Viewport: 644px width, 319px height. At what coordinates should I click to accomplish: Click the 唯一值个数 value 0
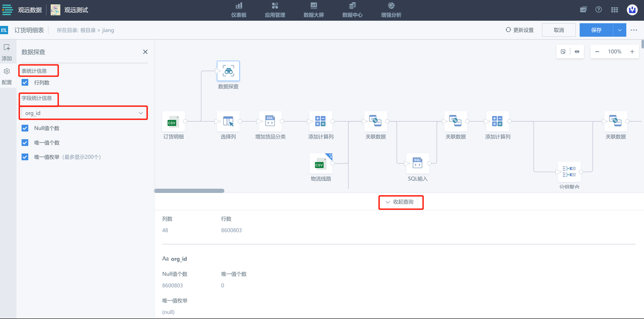point(222,286)
